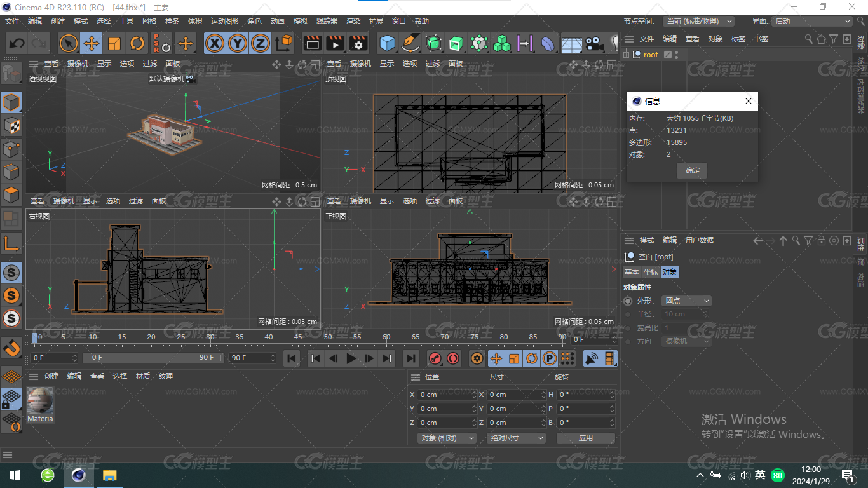868x488 pixels.
Task: Toggle Record Active Objects keyframe button
Action: 435,358
